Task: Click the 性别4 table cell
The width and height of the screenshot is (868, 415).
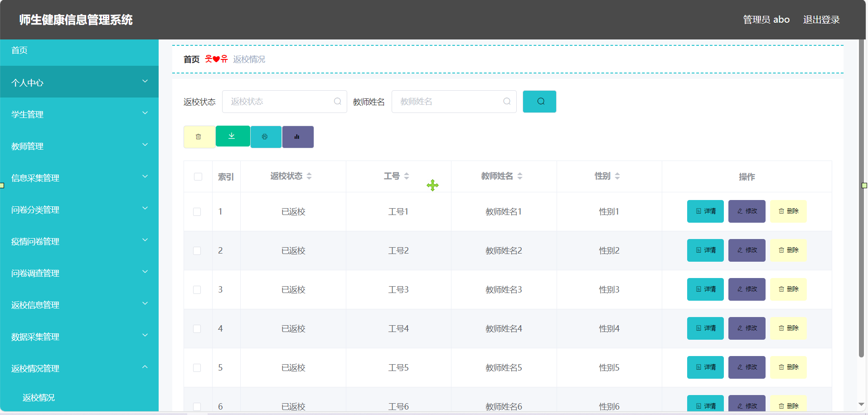Action: (x=609, y=328)
